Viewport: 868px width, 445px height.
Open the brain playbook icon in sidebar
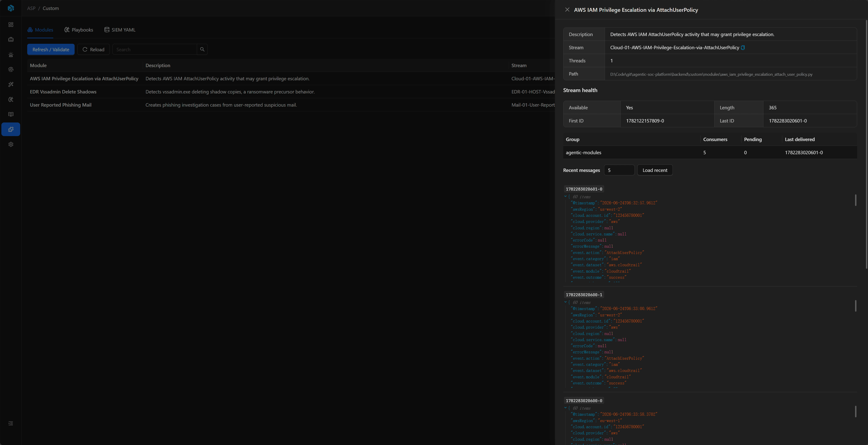11,99
